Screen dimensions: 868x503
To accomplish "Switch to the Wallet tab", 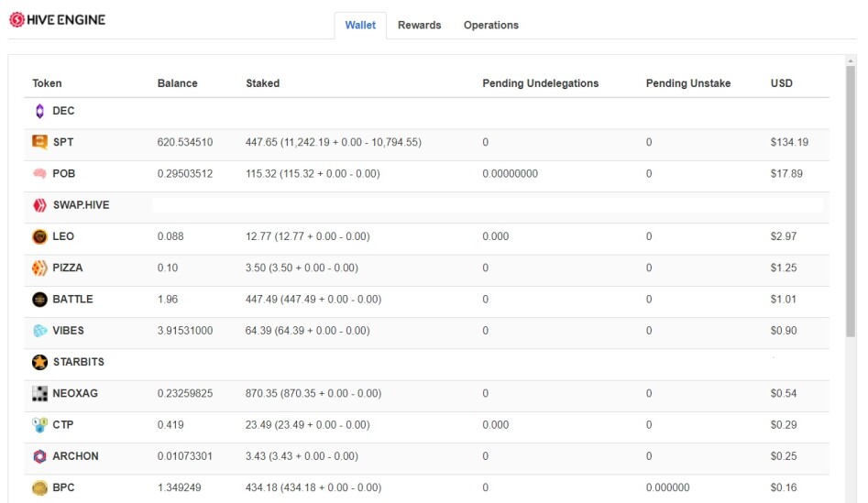I will tap(360, 26).
